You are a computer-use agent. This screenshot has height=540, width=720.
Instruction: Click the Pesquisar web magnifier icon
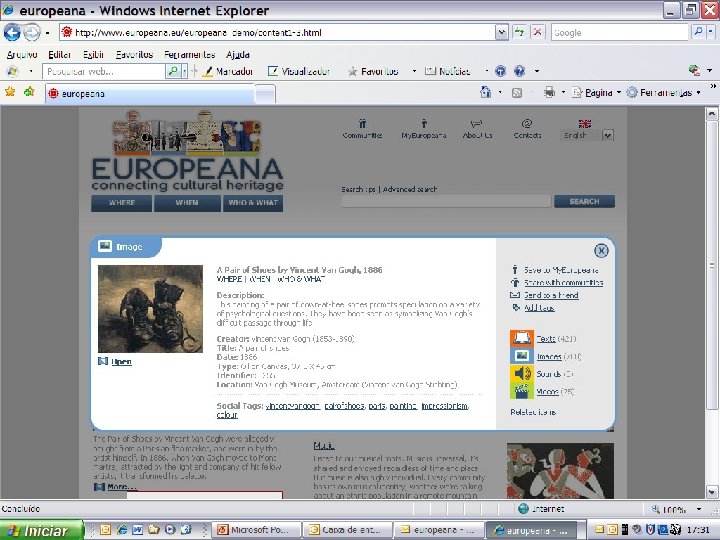click(x=173, y=71)
